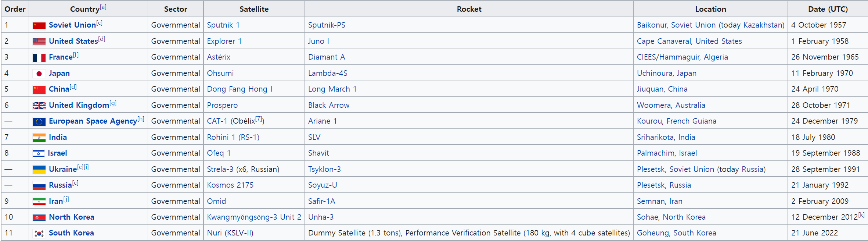The image size is (868, 241).
Task: Click the South Korea flag icon
Action: [x=39, y=233]
